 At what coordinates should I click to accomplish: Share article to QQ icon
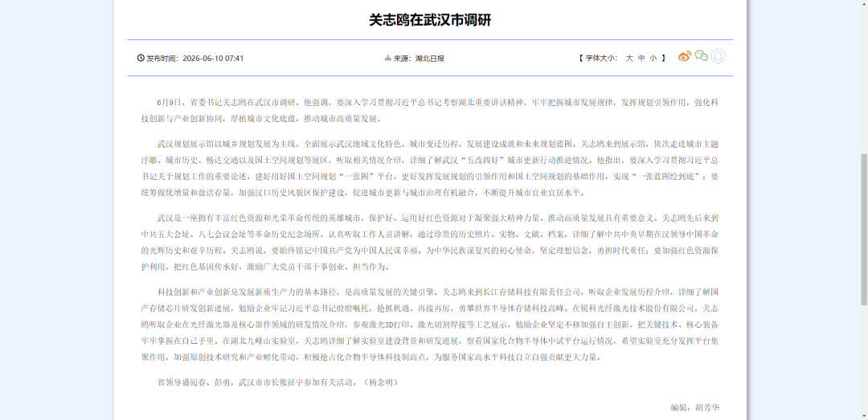click(x=718, y=56)
